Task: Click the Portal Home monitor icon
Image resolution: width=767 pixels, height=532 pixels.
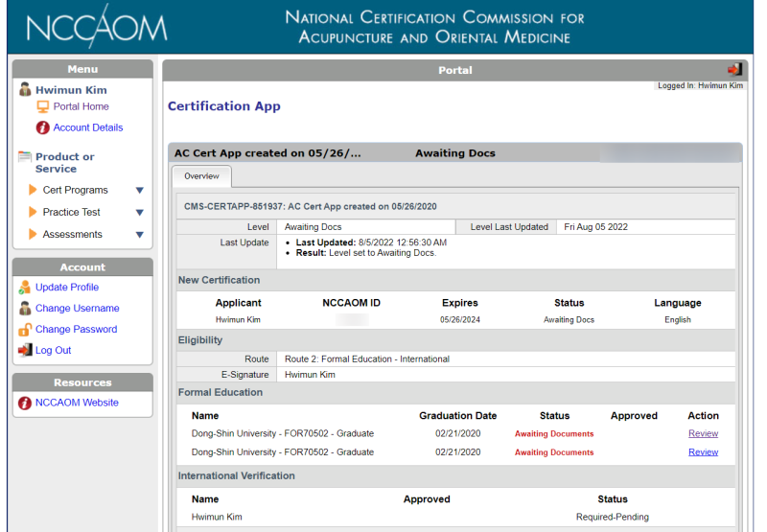Action: click(x=42, y=107)
